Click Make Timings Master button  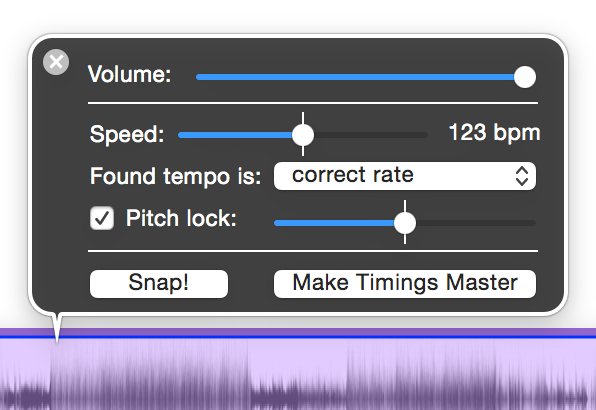coord(405,284)
